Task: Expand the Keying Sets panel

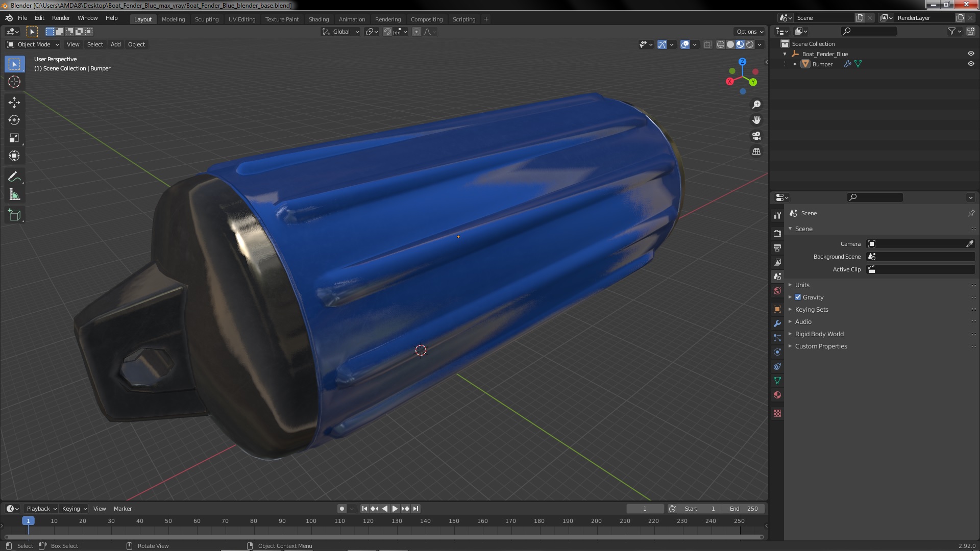Action: pos(812,310)
